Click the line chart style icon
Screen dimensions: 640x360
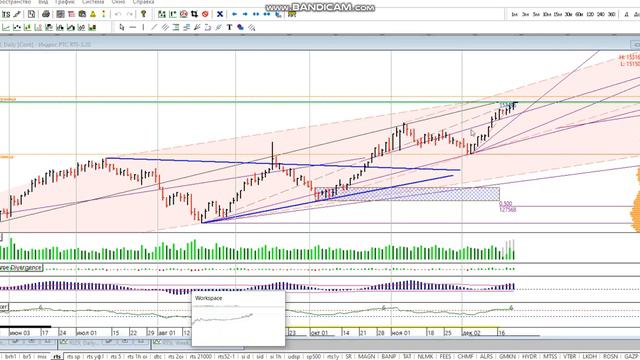click(x=6, y=27)
